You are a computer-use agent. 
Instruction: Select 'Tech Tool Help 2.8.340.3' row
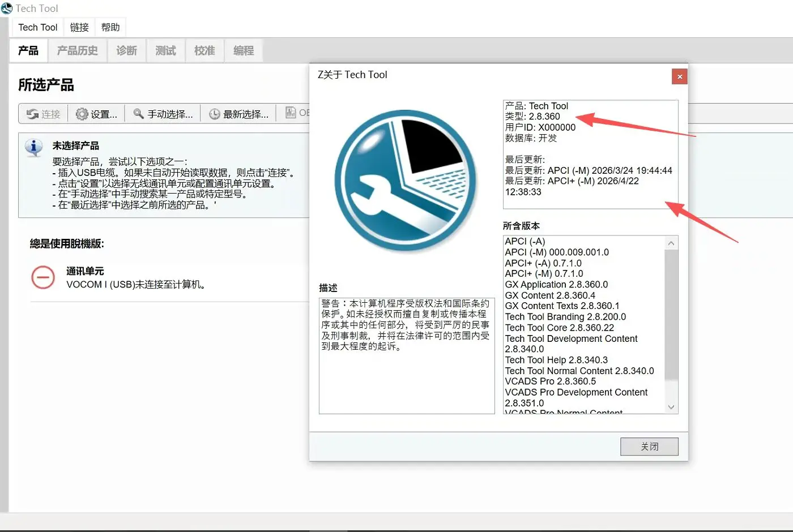pyautogui.click(x=556, y=360)
